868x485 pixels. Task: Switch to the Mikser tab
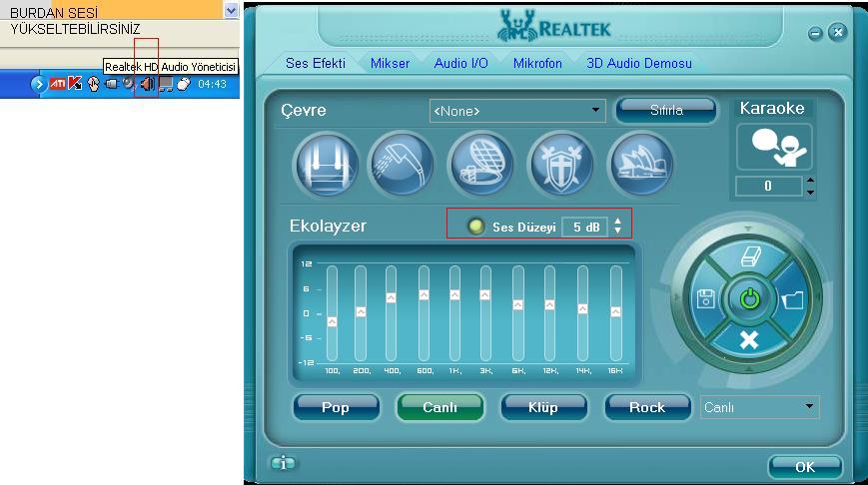391,63
